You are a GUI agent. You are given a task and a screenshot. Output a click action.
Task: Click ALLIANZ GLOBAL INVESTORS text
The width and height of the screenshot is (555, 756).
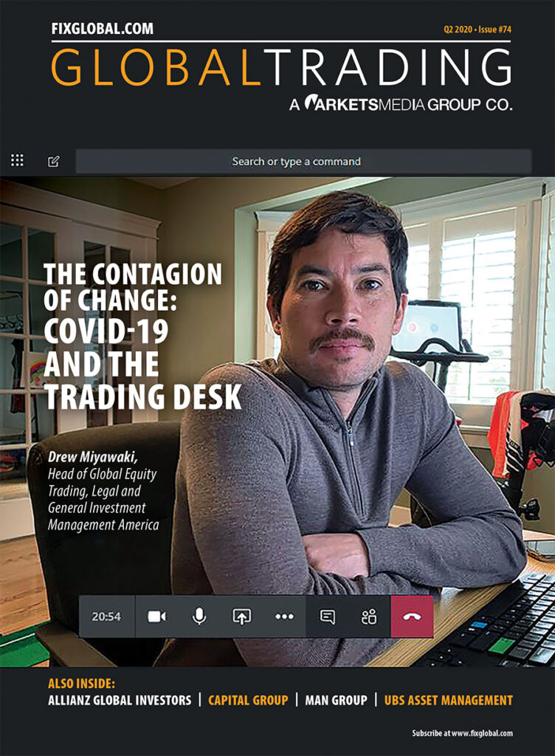point(120,700)
